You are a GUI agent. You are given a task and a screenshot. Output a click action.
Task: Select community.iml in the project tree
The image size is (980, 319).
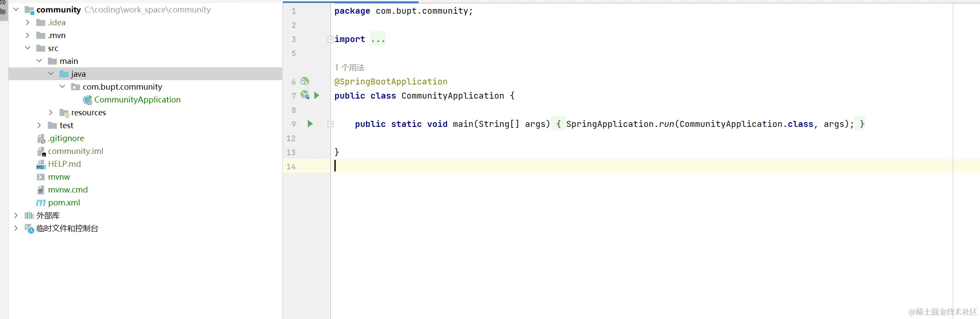76,151
